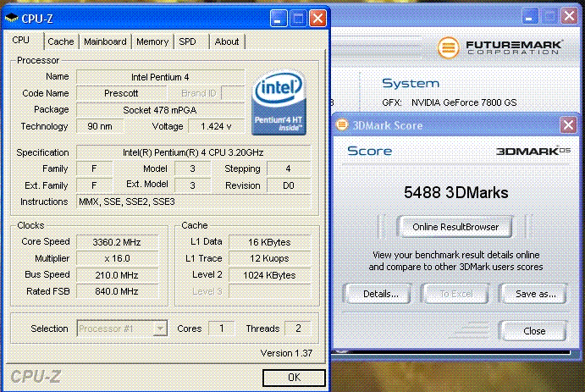Image resolution: width=585 pixels, height=392 pixels.
Task: Click the disabled To Excel button
Action: click(x=456, y=294)
